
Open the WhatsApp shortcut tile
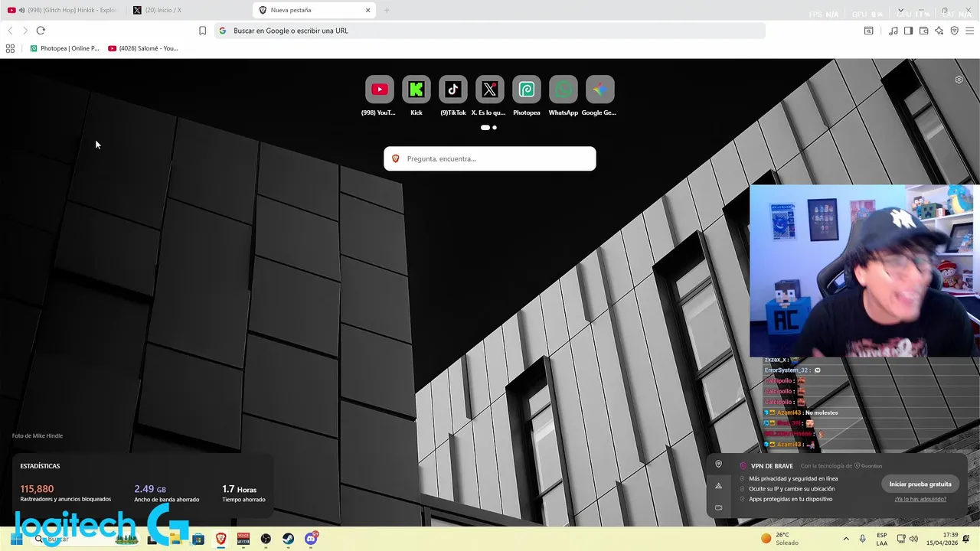click(563, 90)
